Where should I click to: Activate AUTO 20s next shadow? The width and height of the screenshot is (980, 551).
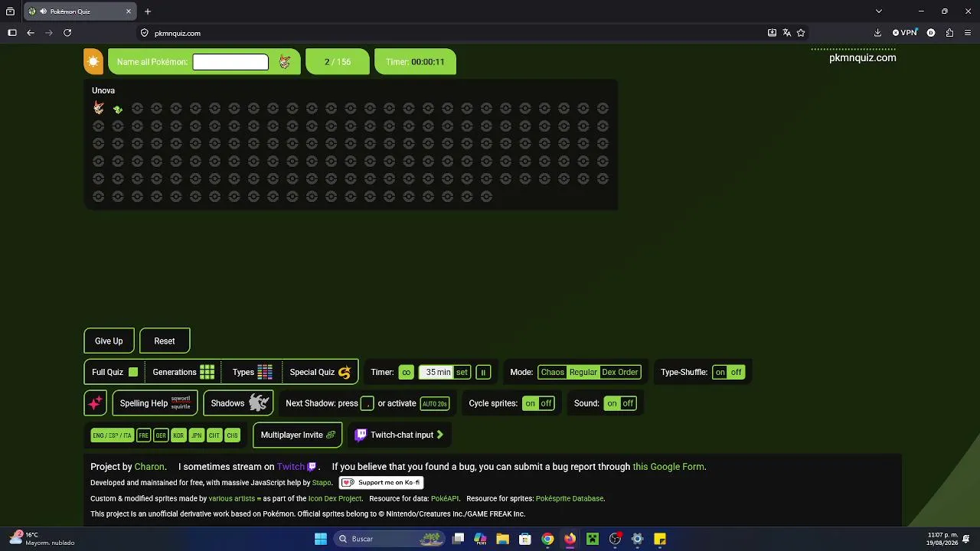point(435,403)
